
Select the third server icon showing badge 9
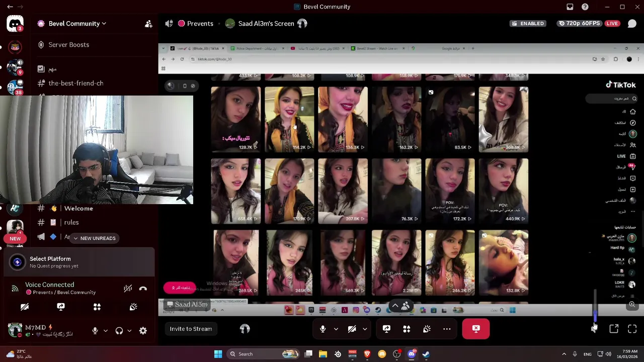(15, 67)
